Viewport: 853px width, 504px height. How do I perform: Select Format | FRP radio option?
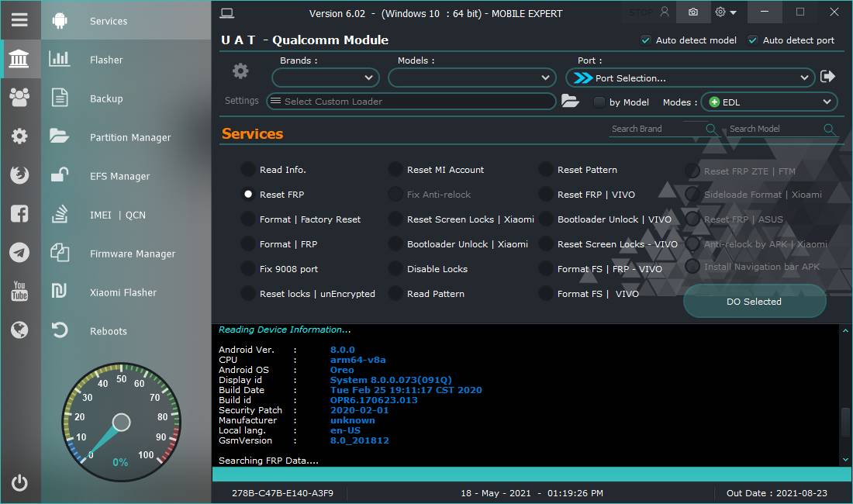click(248, 244)
